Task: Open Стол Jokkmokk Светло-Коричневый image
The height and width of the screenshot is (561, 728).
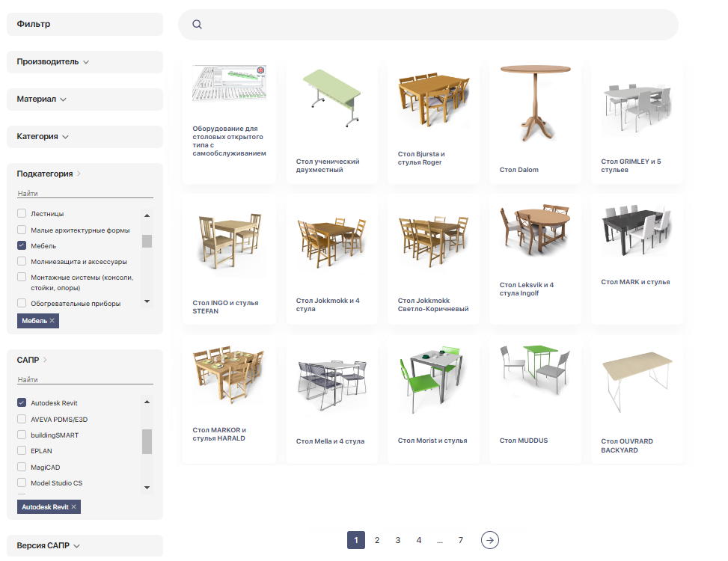Action: click(434, 242)
